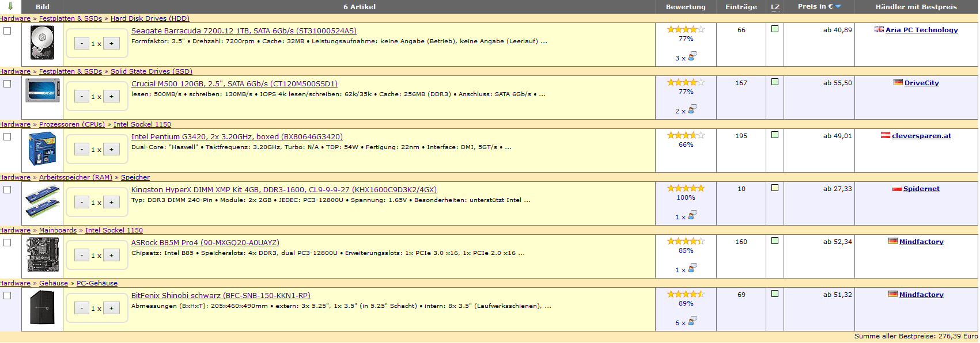Toggle LZ box for Kingston HyperX
Screen dimensions: 980x343
pos(775,188)
